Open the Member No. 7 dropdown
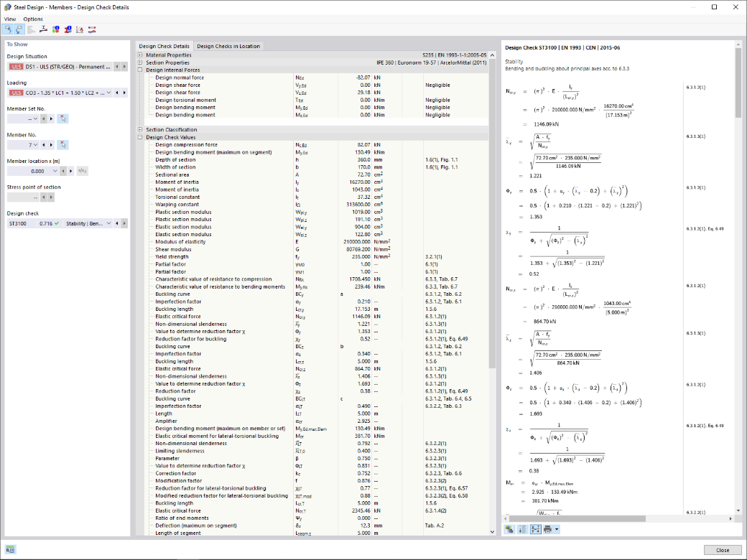Viewport: 747px width, 560px height. click(x=35, y=145)
